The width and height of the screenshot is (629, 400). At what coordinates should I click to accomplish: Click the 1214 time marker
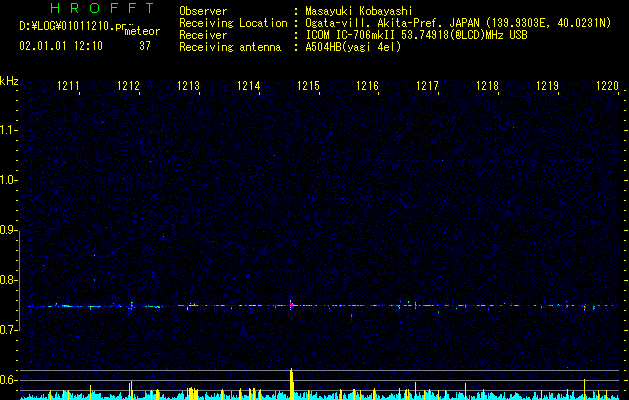(x=248, y=86)
